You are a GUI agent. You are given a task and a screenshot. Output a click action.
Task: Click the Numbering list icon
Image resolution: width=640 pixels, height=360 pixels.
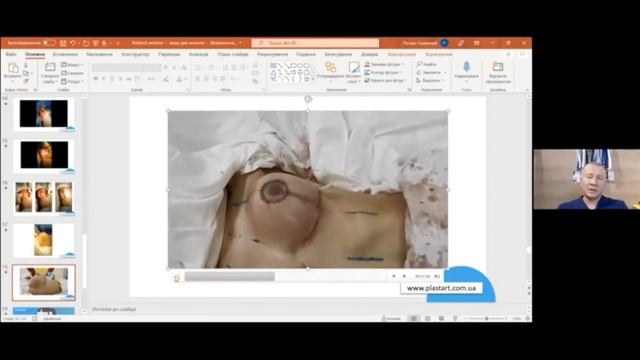pos(212,67)
